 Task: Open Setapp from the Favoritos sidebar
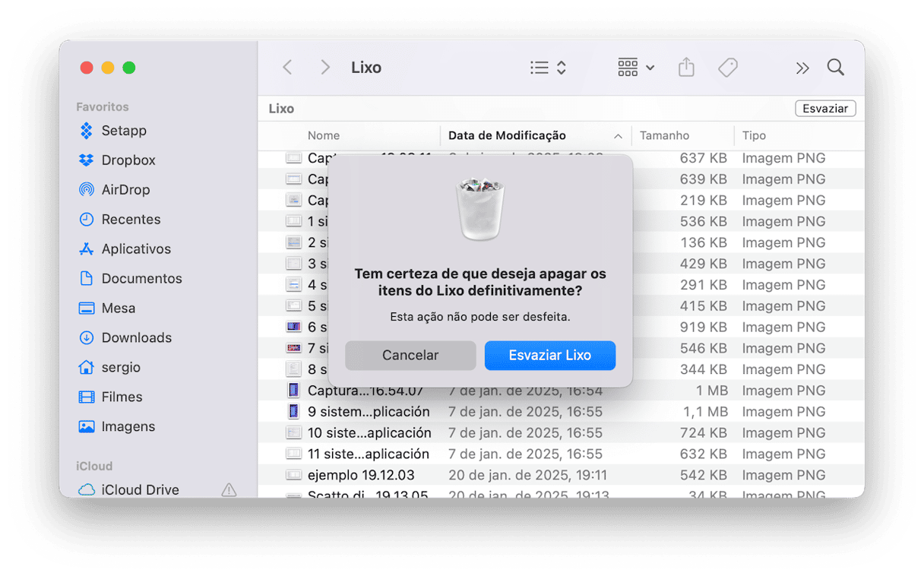click(x=123, y=131)
